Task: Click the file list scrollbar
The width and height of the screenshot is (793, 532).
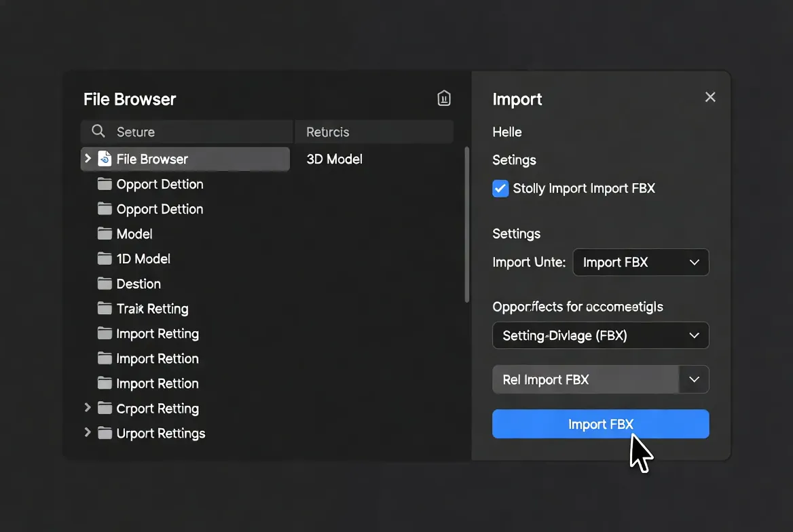Action: point(466,225)
